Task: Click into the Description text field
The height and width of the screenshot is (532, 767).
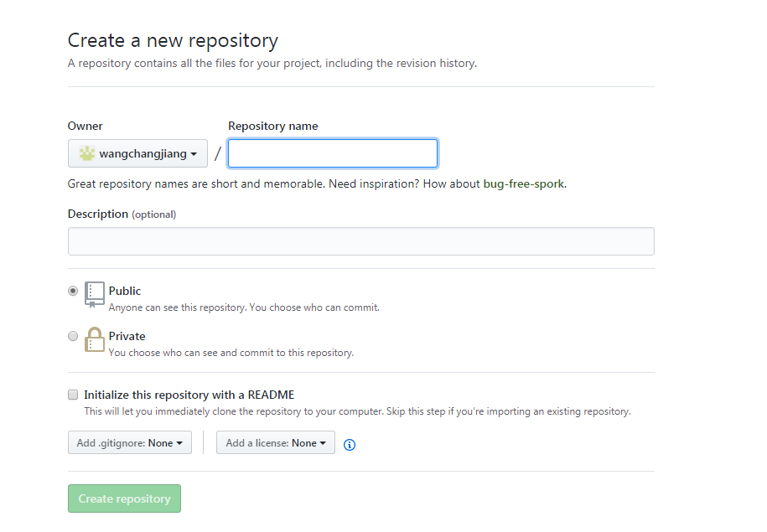Action: click(361, 241)
